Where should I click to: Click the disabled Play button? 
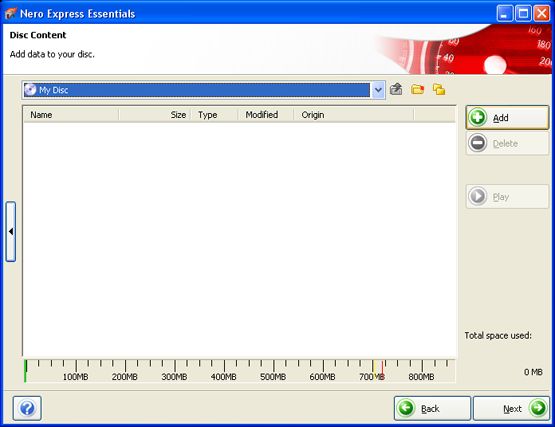point(507,196)
